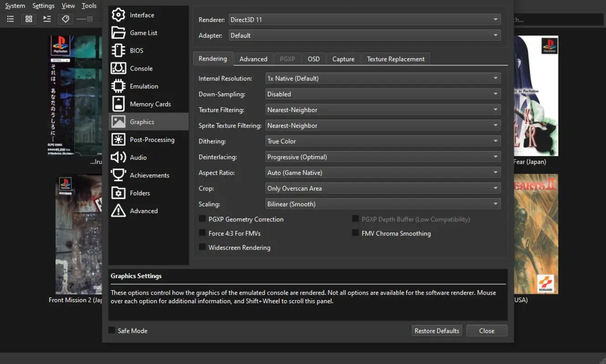Click the Restore Defaults button
Screen dimensions: 606x364
click(x=436, y=330)
